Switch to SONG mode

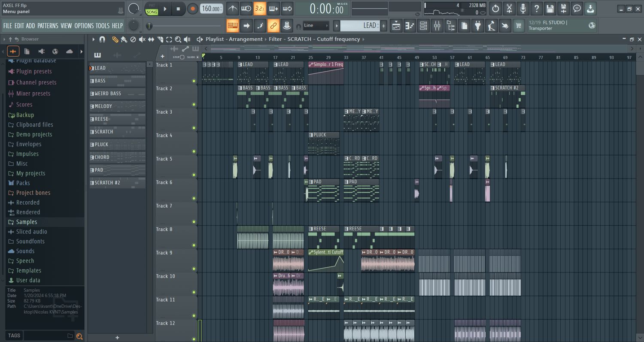click(152, 12)
